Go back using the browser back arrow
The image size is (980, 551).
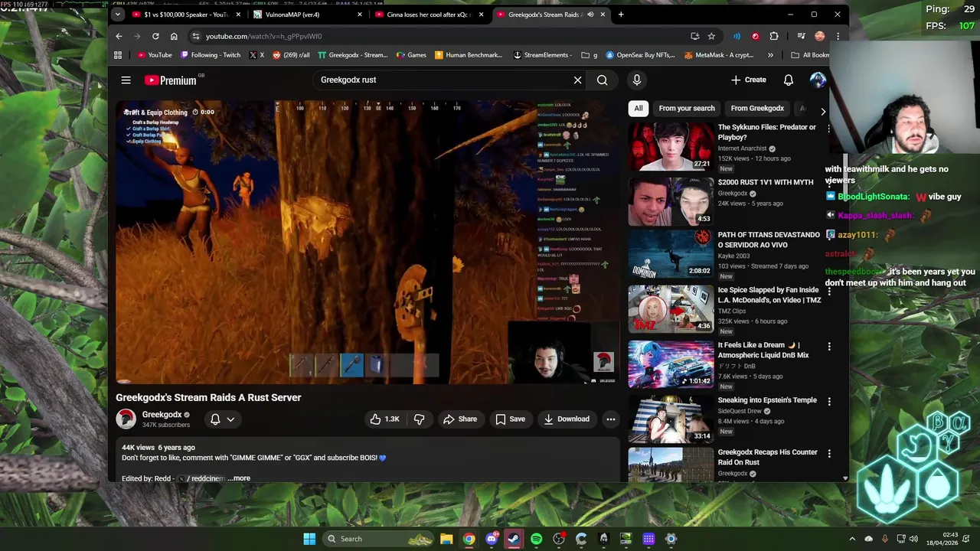(119, 36)
